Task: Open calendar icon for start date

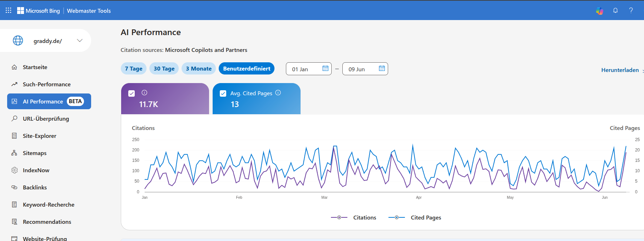Action: point(325,68)
